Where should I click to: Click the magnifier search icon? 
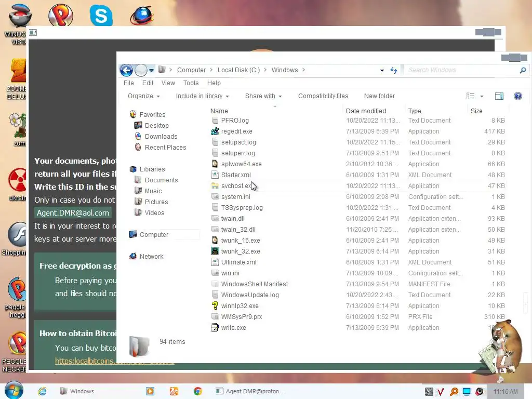pyautogui.click(x=523, y=70)
